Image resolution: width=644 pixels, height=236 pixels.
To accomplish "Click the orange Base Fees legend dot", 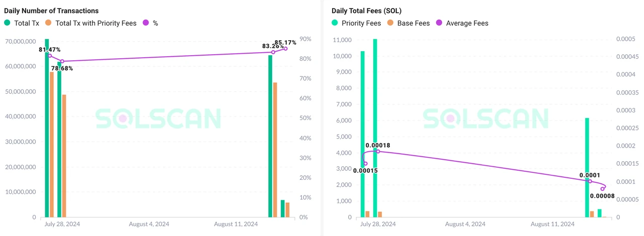I will pos(390,23).
